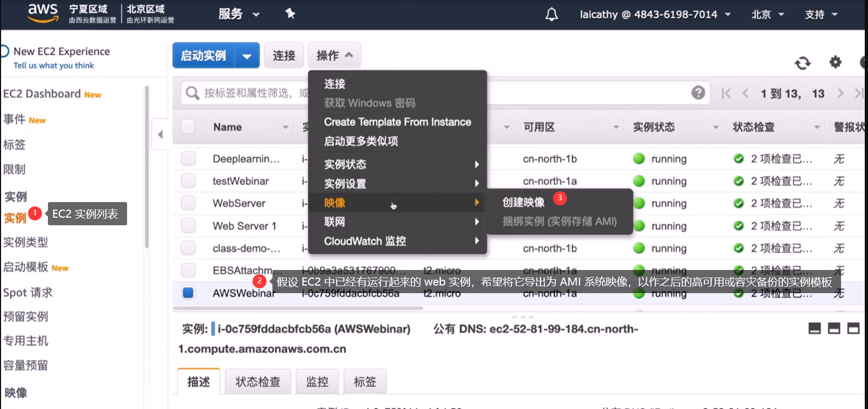Open Name column sort dropdown
868x409 pixels.
tap(285, 127)
